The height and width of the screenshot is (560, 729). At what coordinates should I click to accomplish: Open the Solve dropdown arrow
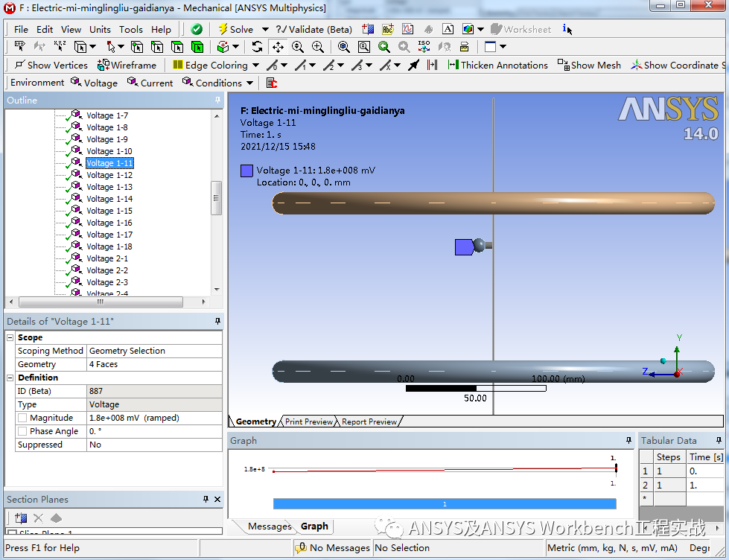[x=265, y=29]
